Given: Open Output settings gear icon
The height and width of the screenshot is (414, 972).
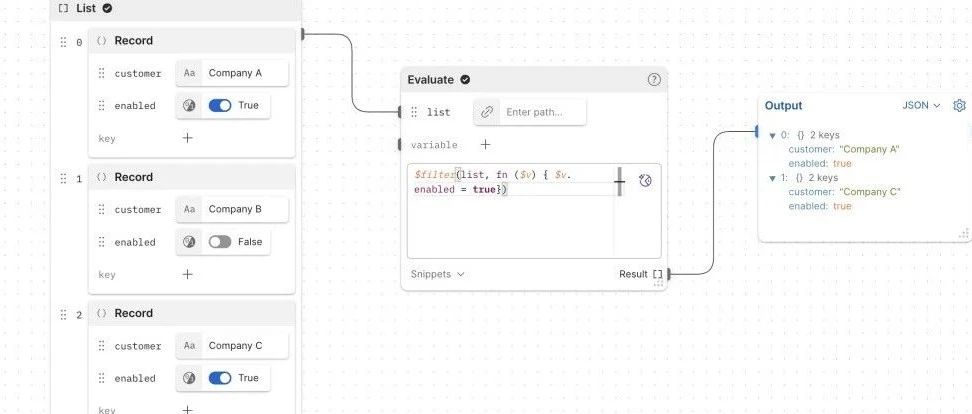Looking at the screenshot, I should (x=959, y=106).
